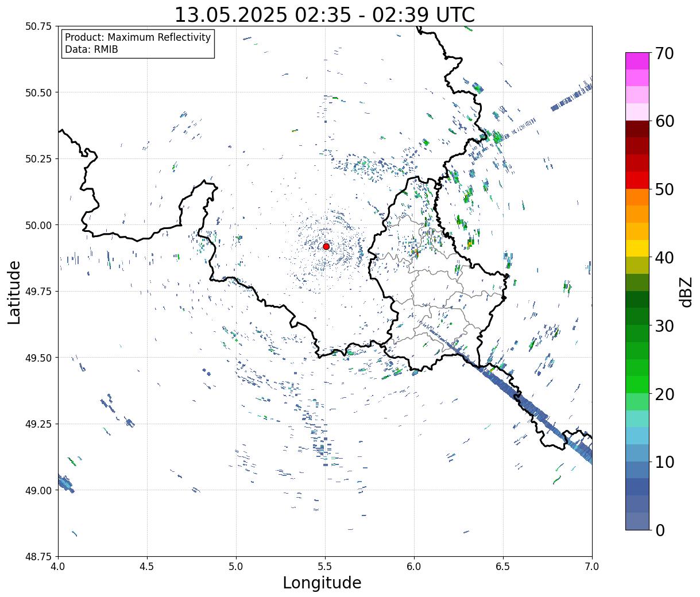Click the longitude tick label 5.5
The image size is (700, 597).
(325, 566)
